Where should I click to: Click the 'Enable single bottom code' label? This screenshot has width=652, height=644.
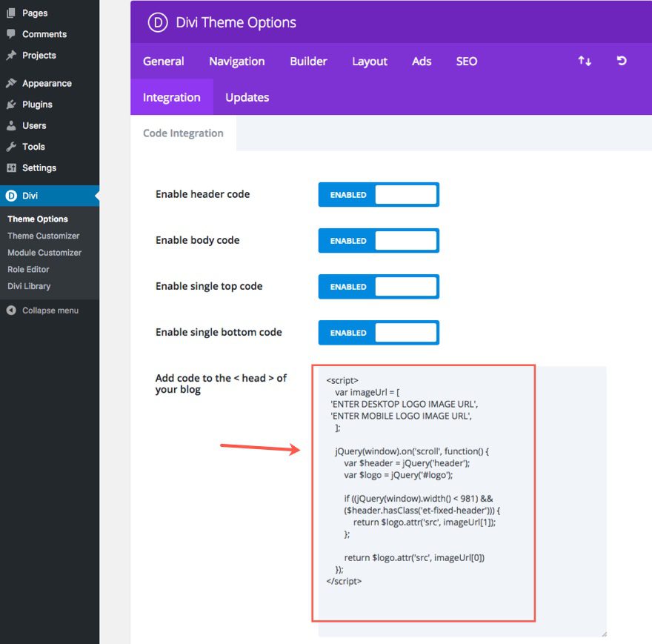click(219, 333)
